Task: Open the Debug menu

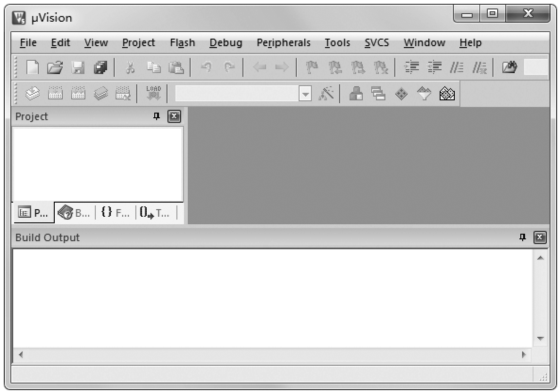Action: pyautogui.click(x=225, y=43)
